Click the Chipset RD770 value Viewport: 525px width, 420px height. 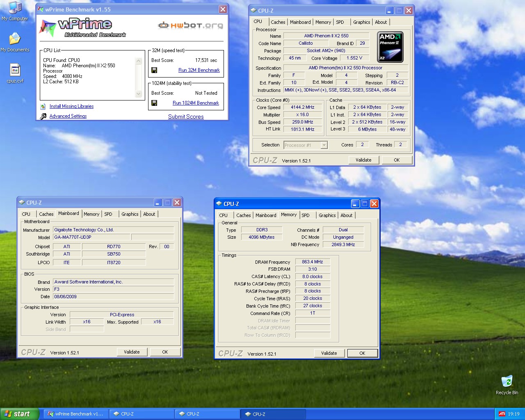pos(114,247)
